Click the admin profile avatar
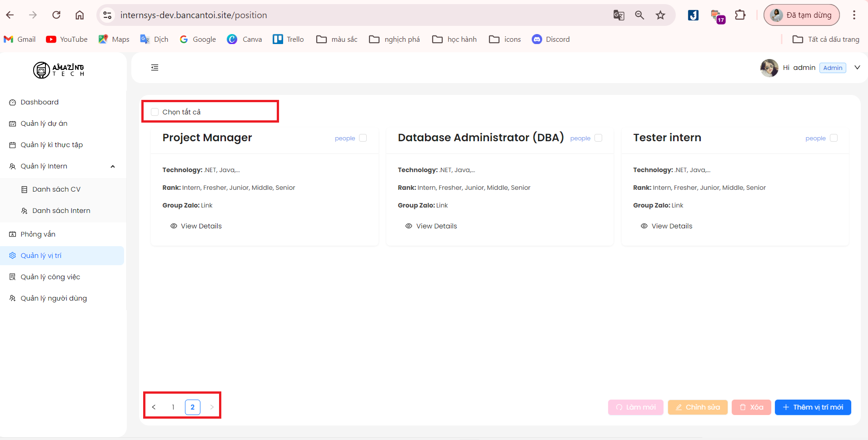The width and height of the screenshot is (868, 440). click(769, 68)
